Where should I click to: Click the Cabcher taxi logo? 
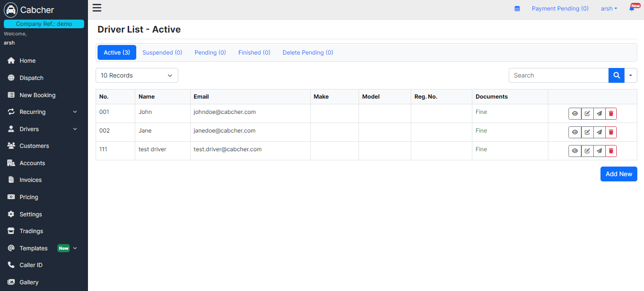pos(11,10)
